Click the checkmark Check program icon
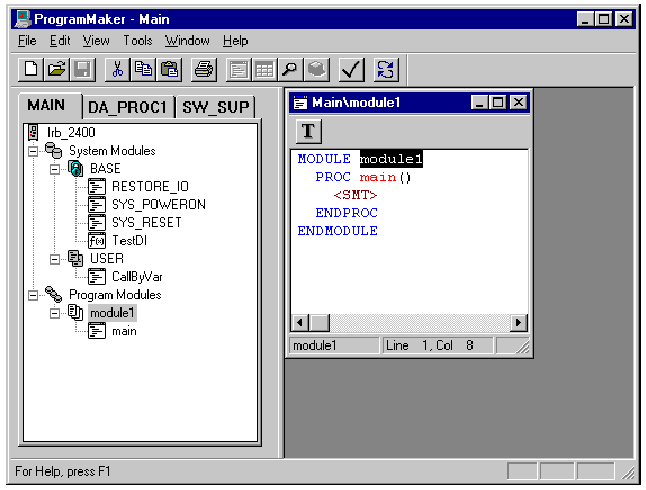Viewport: 646px width, 490px height. pos(351,69)
